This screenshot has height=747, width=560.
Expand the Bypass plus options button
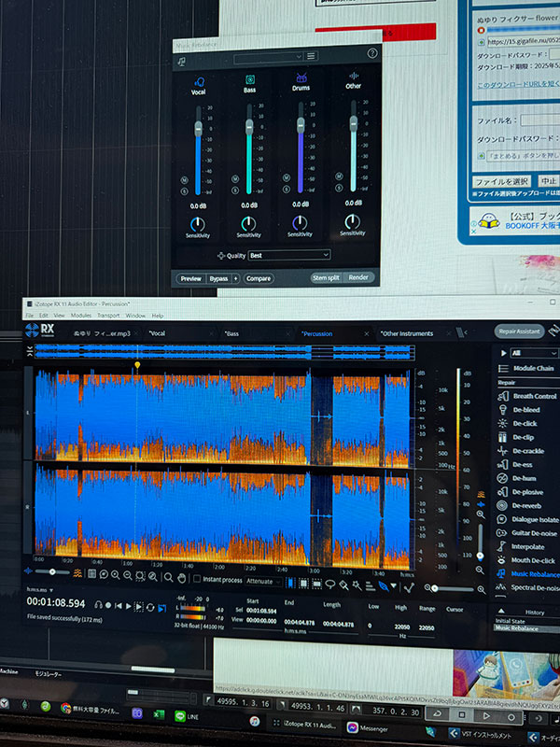(x=235, y=278)
